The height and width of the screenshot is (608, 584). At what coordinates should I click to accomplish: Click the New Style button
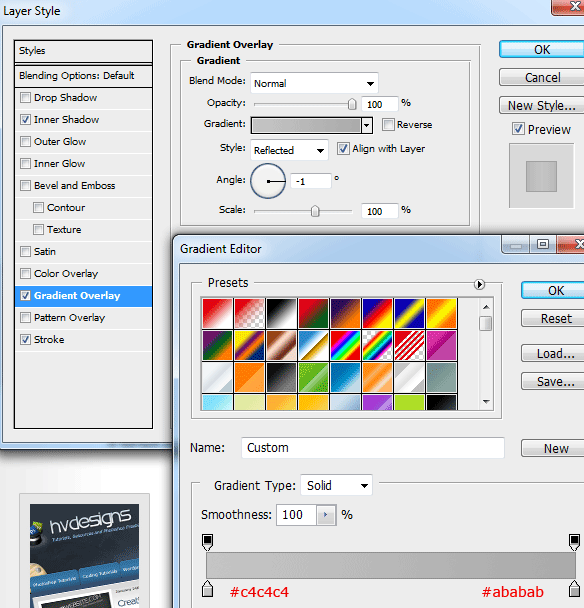pos(542,105)
